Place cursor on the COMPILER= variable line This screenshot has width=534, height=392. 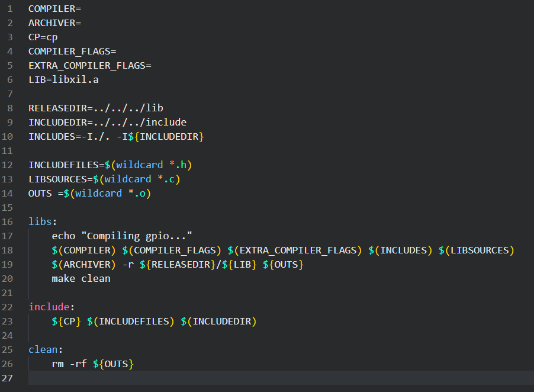[54, 9]
